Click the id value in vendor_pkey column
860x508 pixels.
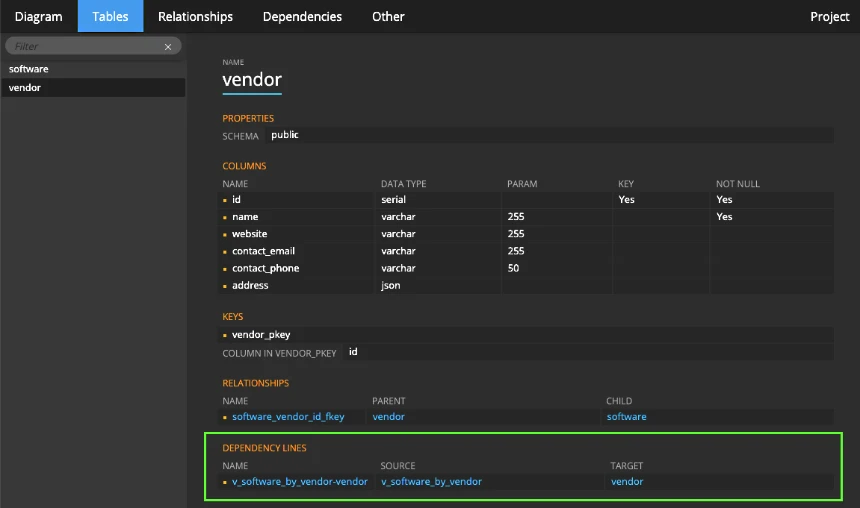[353, 352]
